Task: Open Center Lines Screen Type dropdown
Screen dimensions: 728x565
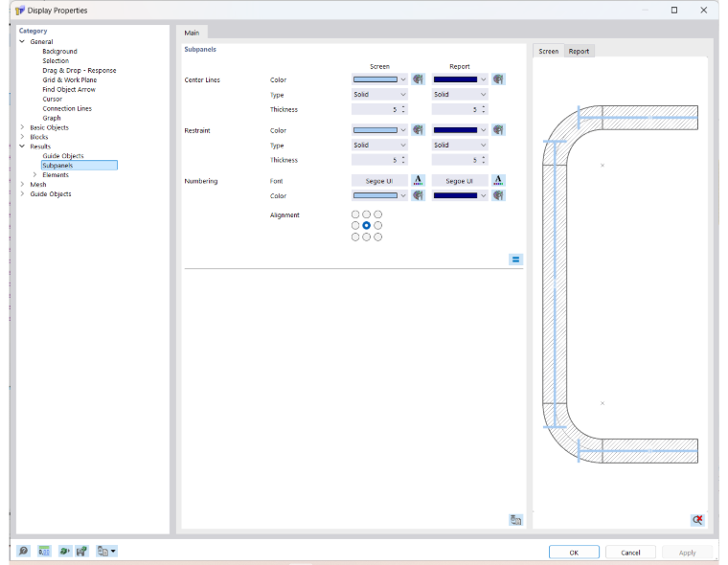Action: point(379,94)
